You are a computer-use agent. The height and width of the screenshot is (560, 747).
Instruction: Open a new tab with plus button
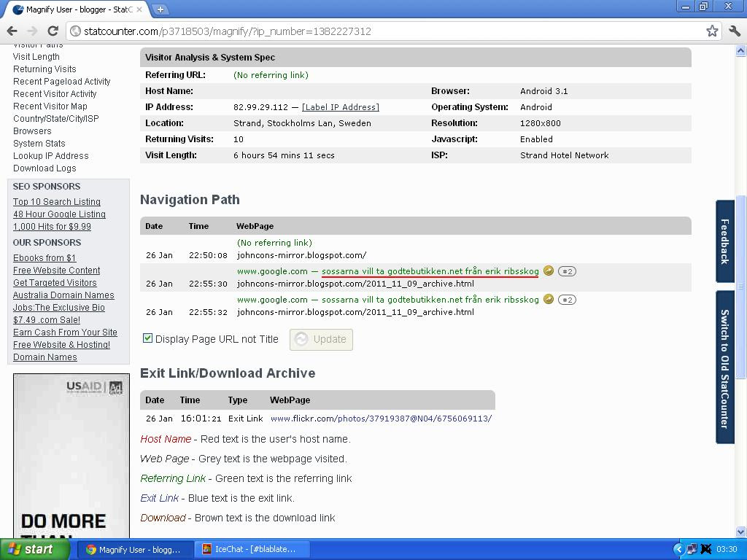[160, 9]
